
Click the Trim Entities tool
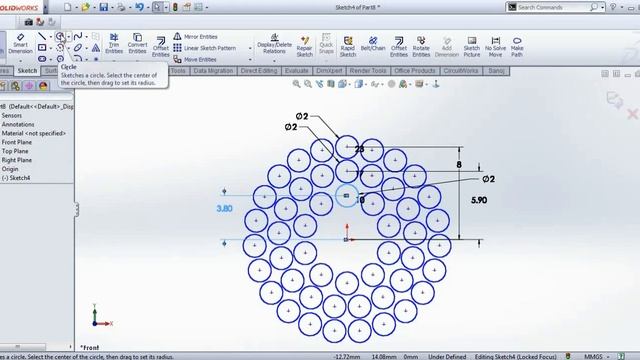[x=114, y=44]
